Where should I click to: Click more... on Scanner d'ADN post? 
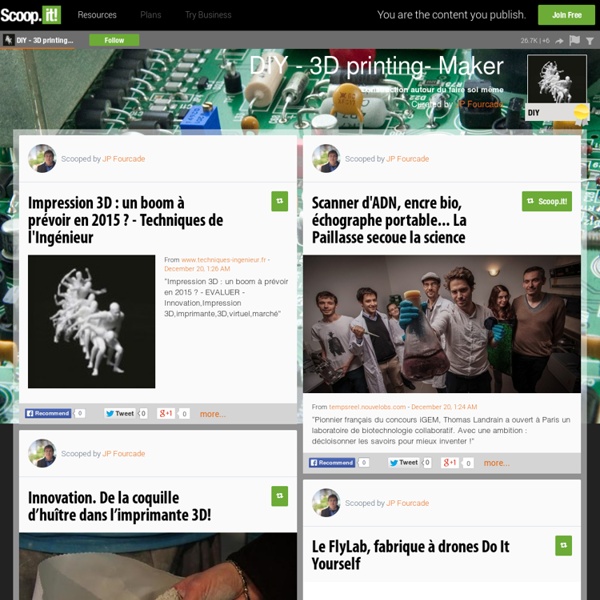point(497,463)
